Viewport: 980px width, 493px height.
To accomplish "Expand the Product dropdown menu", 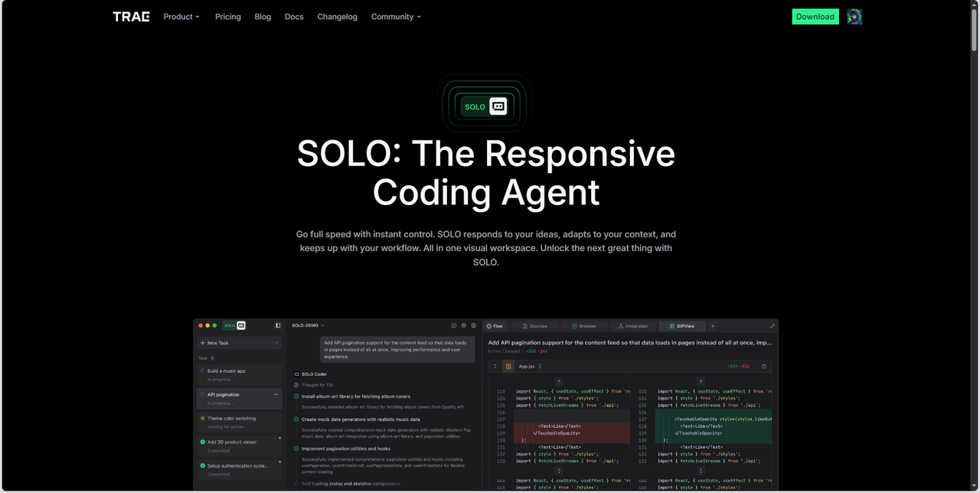I will tap(181, 17).
